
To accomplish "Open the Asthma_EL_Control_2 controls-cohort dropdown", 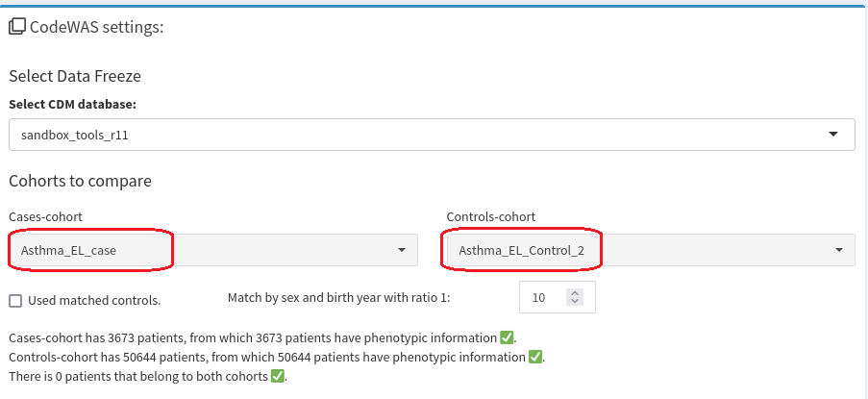I will click(651, 250).
